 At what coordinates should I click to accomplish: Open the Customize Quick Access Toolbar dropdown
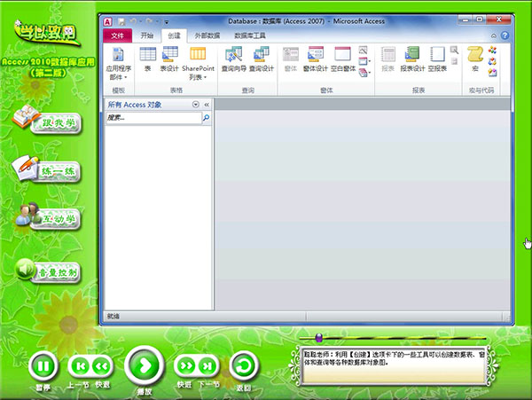[167, 22]
